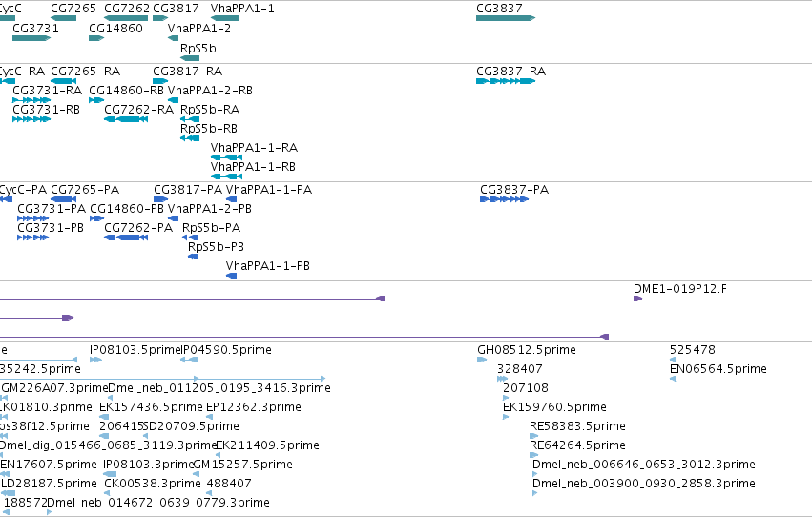Click the VhaPPA1-2-RB transcript
Image resolution: width=812 pixels, height=517 pixels.
[174, 100]
